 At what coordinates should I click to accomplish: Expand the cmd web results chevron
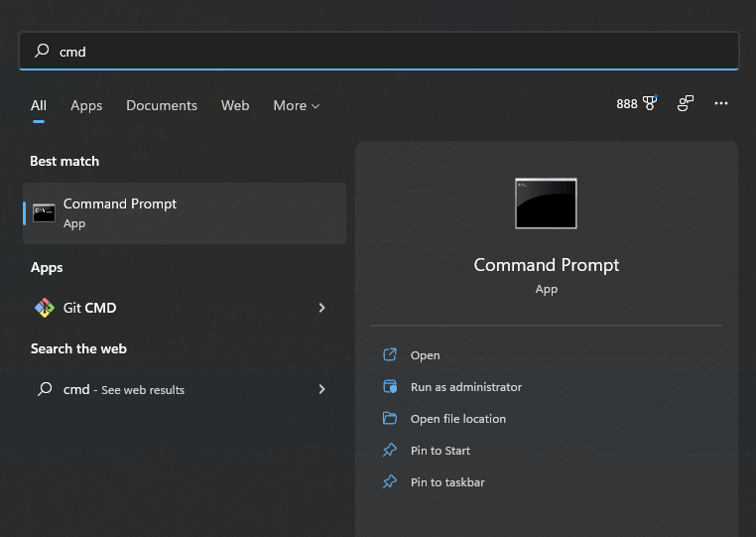pyautogui.click(x=321, y=389)
